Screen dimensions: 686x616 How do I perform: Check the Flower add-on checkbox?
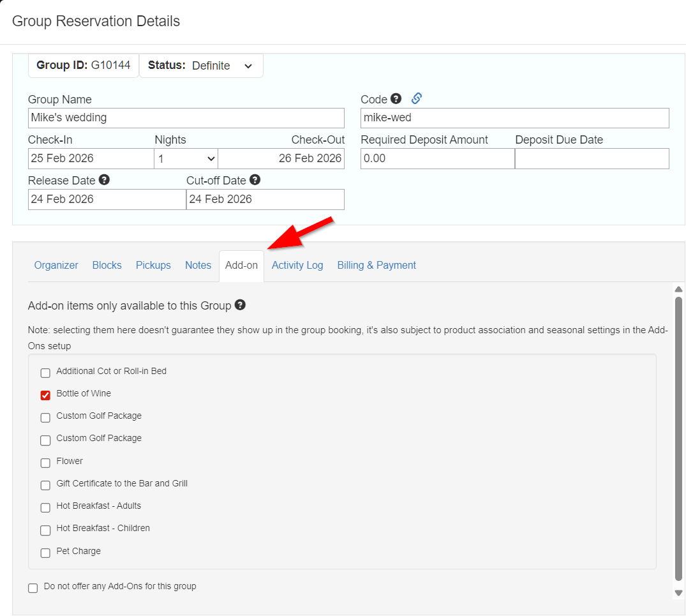click(x=45, y=463)
